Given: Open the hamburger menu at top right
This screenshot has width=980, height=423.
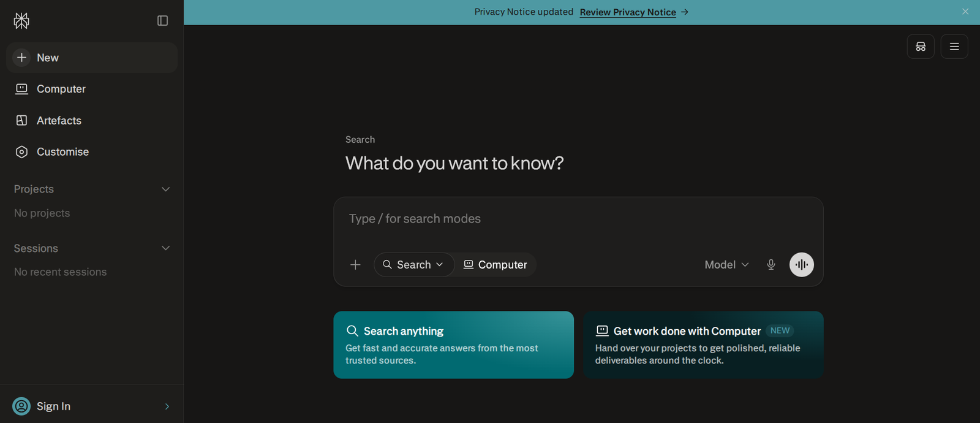Looking at the screenshot, I should click(954, 47).
